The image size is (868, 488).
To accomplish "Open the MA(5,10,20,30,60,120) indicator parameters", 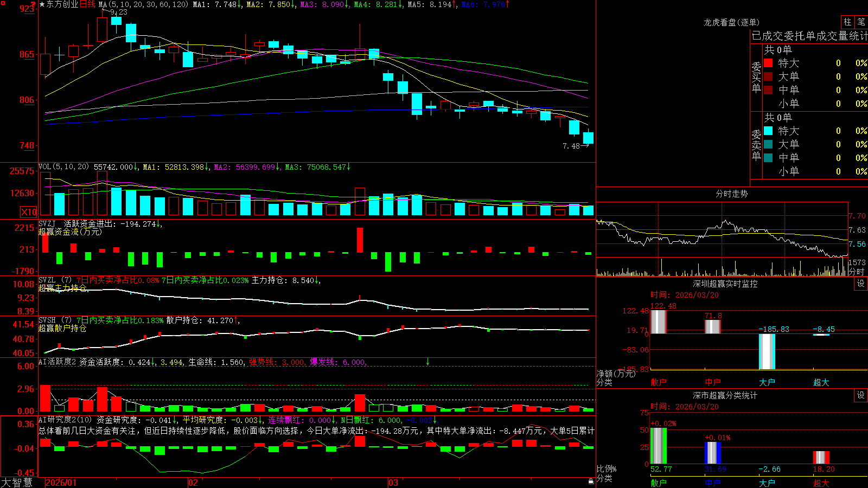I will (144, 4).
